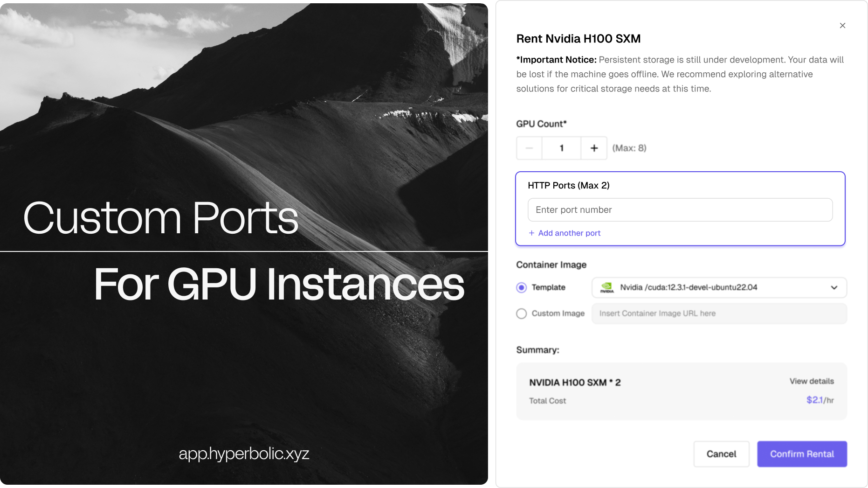Image resolution: width=868 pixels, height=488 pixels.
Task: Click the minus icon to decrease GPU count
Action: point(529,148)
